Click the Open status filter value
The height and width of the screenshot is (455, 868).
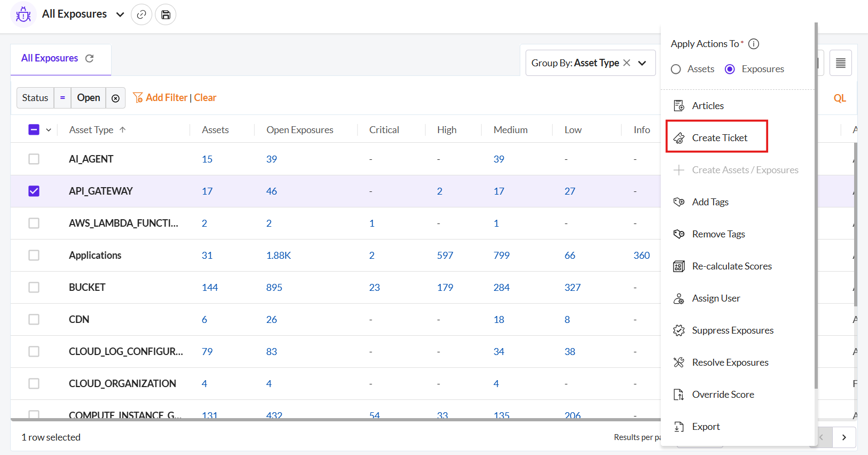click(x=88, y=98)
